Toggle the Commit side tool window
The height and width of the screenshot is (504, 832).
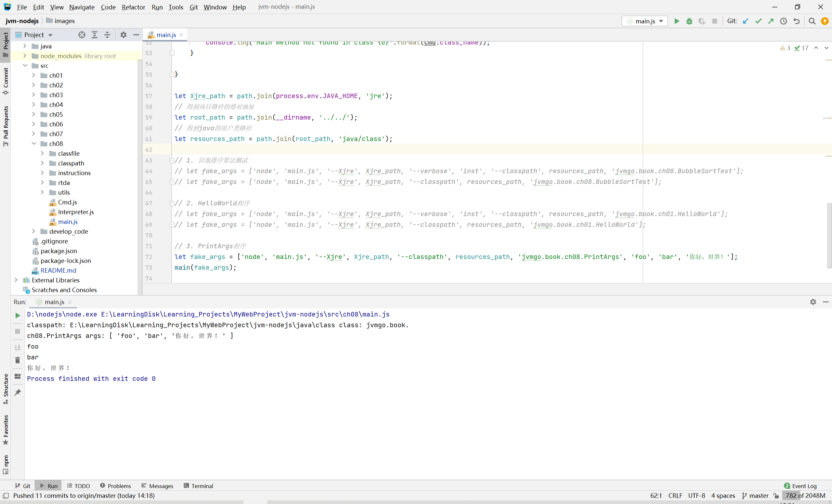click(6, 81)
